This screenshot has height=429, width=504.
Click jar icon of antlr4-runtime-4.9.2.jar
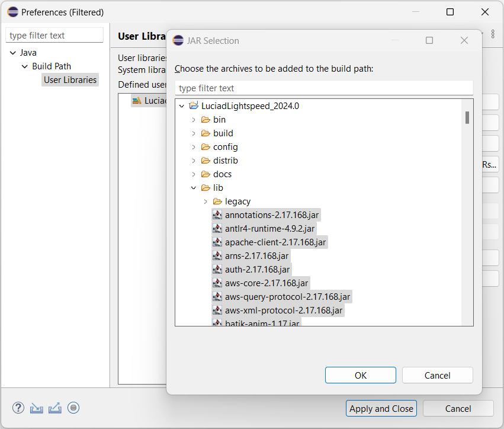217,229
